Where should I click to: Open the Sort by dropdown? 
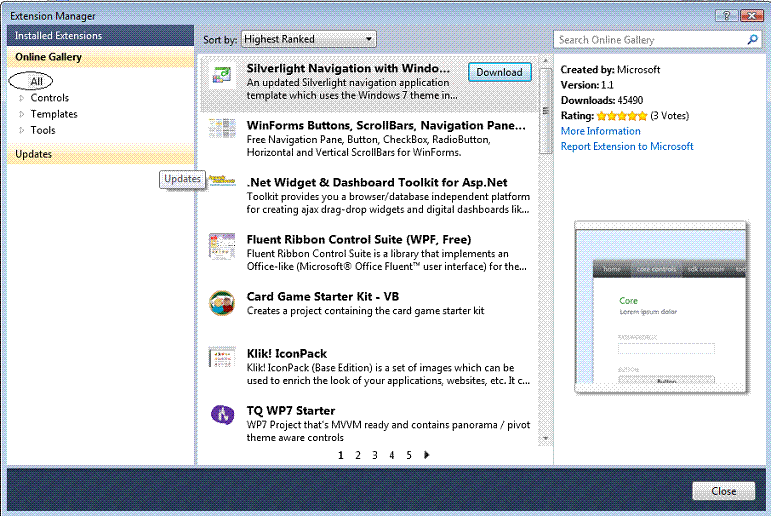[309, 39]
